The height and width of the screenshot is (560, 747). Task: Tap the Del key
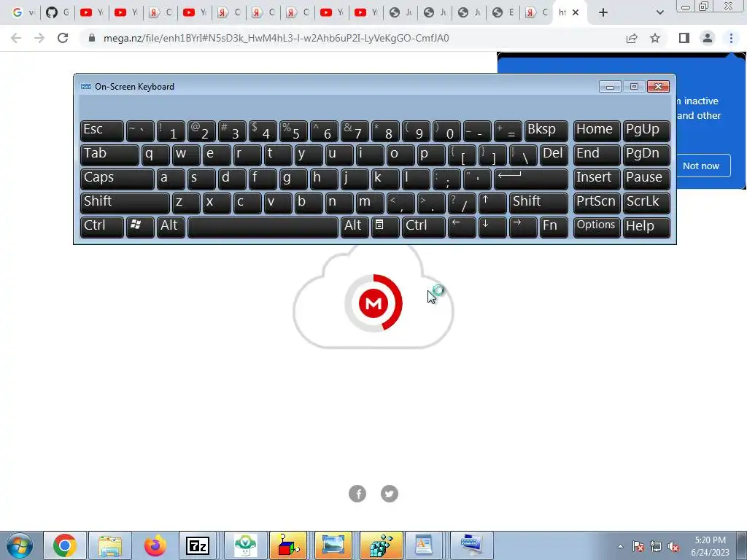pyautogui.click(x=554, y=155)
